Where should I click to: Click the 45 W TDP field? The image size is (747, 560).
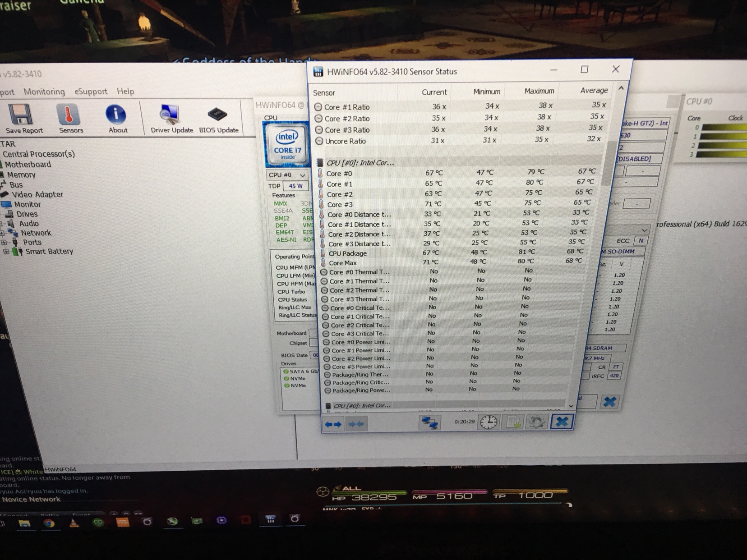click(x=296, y=186)
